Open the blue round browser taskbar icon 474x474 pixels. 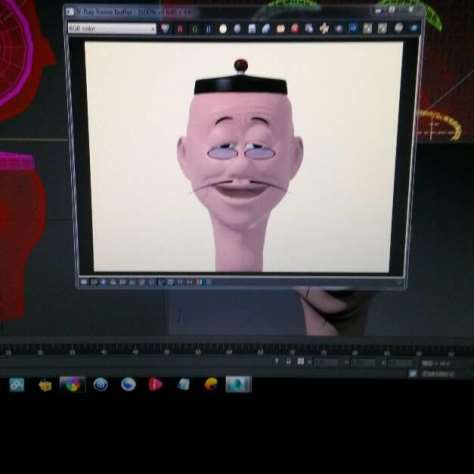(x=100, y=385)
